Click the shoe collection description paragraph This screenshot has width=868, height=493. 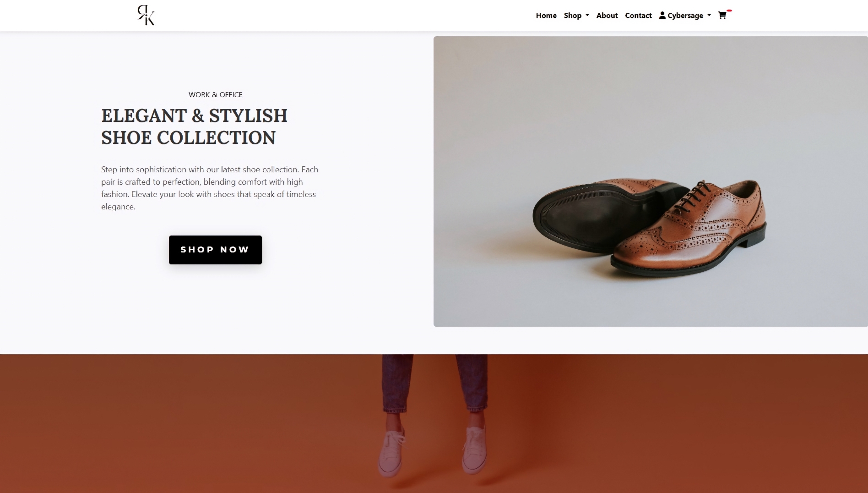(210, 188)
